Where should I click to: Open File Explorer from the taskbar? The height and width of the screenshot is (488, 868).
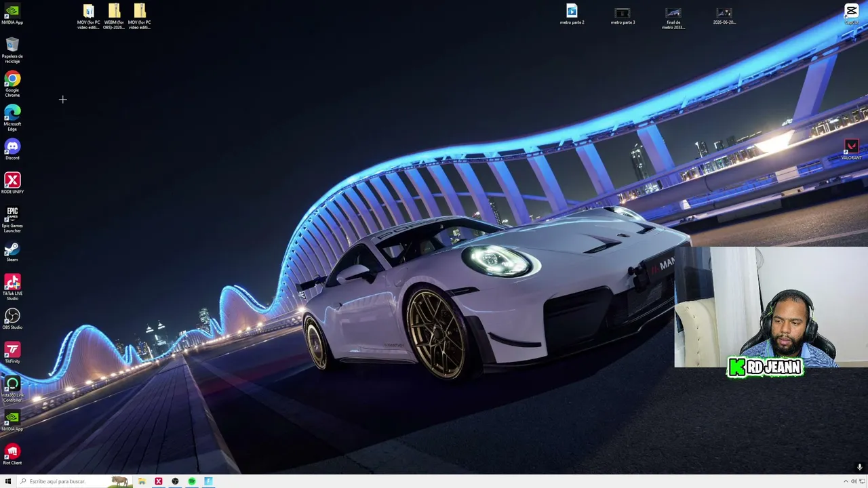[x=142, y=481]
